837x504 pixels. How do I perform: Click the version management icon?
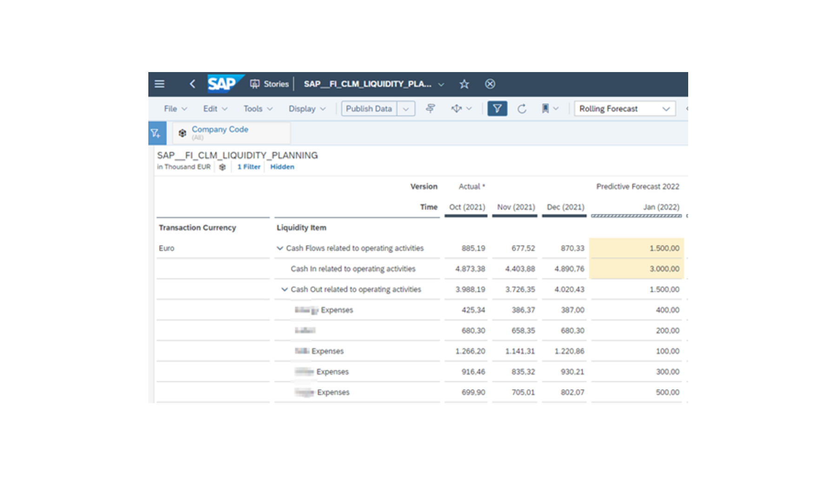tap(431, 109)
